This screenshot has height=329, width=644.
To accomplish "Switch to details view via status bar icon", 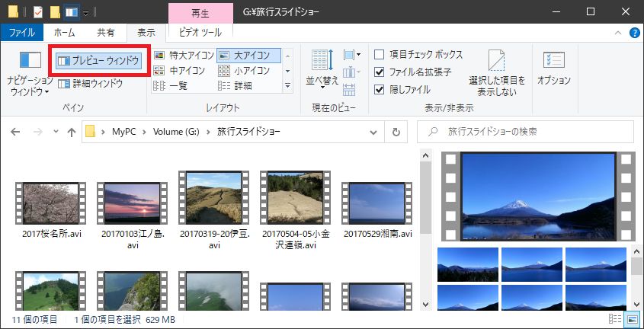I will [614, 319].
